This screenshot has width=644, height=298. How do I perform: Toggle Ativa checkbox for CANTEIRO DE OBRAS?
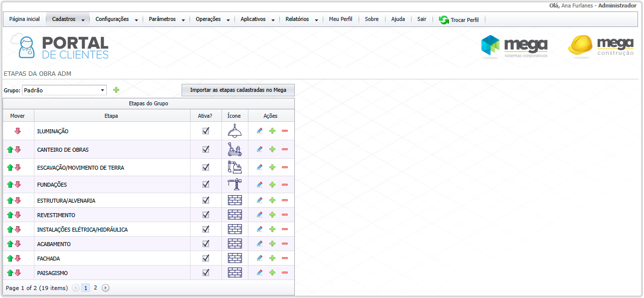click(206, 149)
